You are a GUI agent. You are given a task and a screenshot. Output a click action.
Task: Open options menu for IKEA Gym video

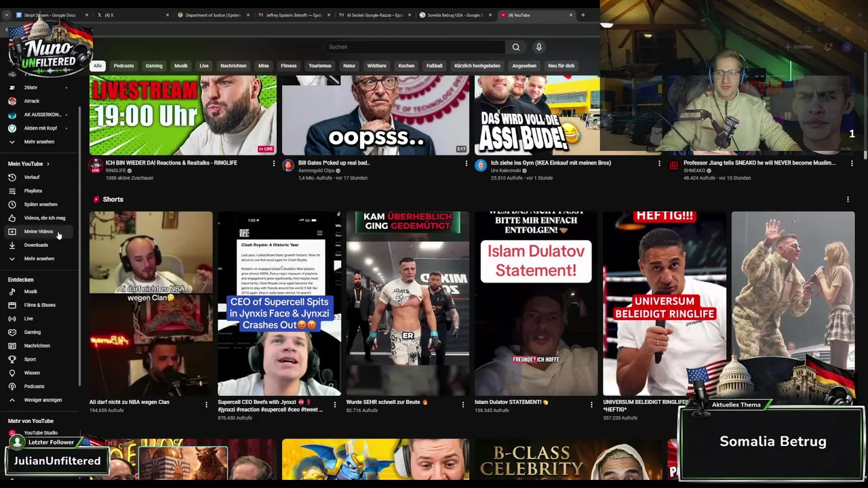point(659,163)
